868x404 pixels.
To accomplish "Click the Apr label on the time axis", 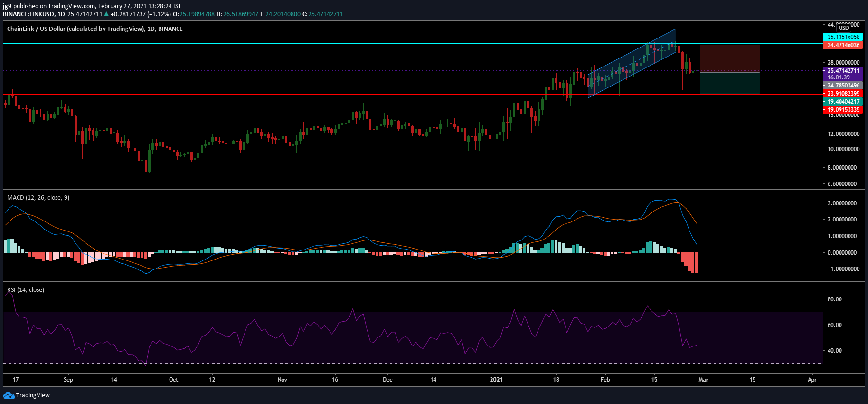I will coord(812,380).
